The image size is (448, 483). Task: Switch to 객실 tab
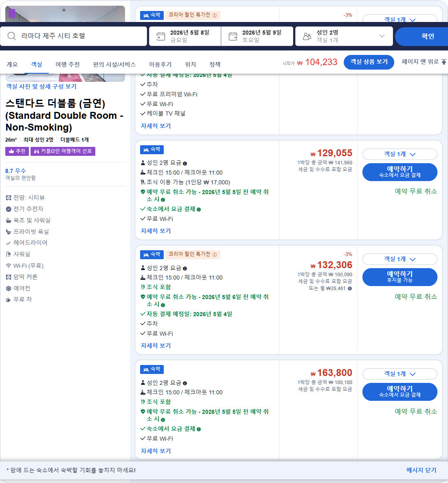pos(37,64)
